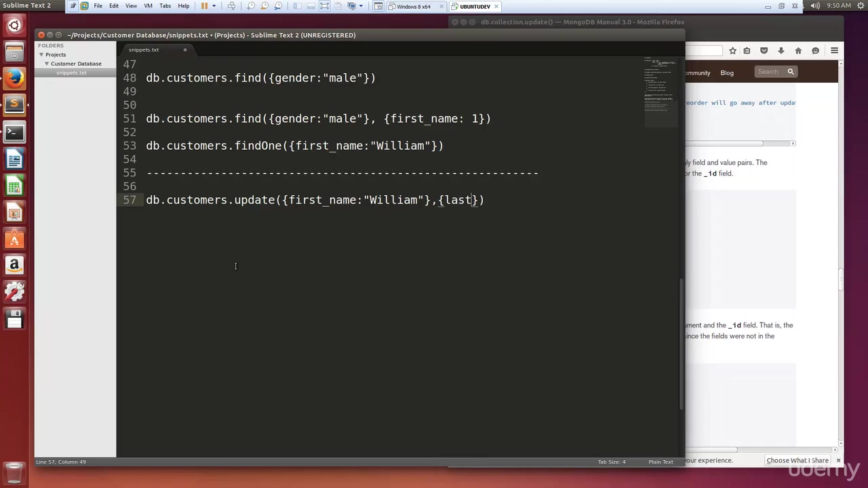Click the VMware full screen icon
This screenshot has width=868, height=488.
pos(324,6)
